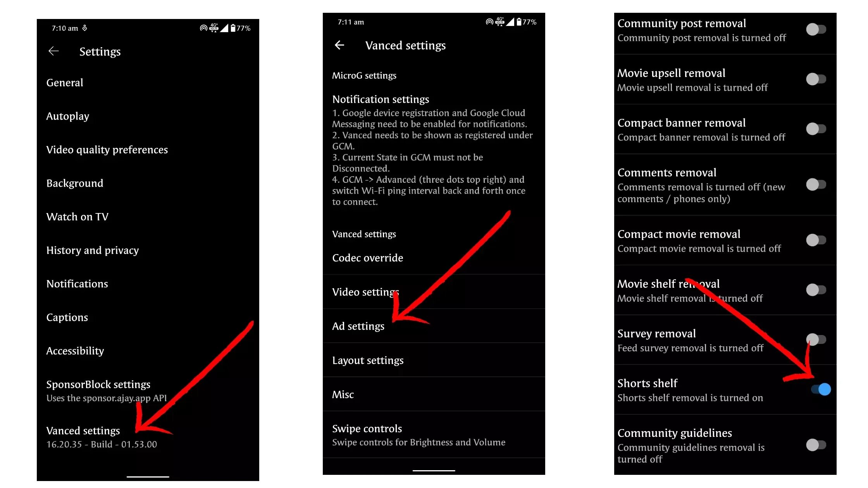Open Captions settings
This screenshot has width=868, height=488.
[x=67, y=317]
